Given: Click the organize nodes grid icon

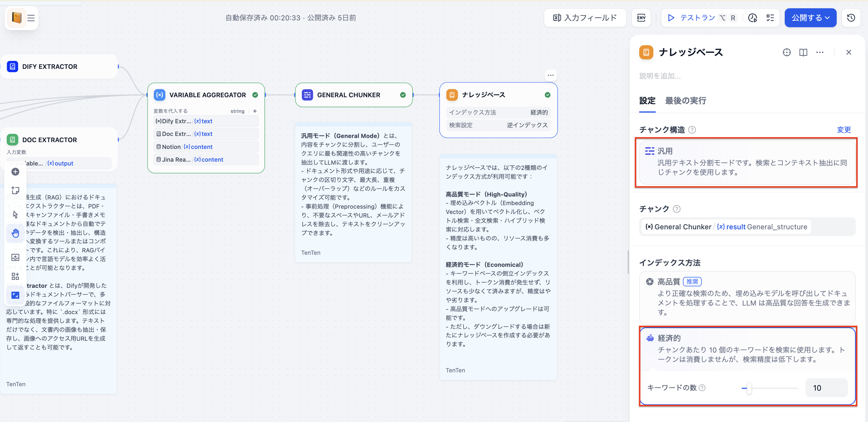Looking at the screenshot, I should click(15, 276).
